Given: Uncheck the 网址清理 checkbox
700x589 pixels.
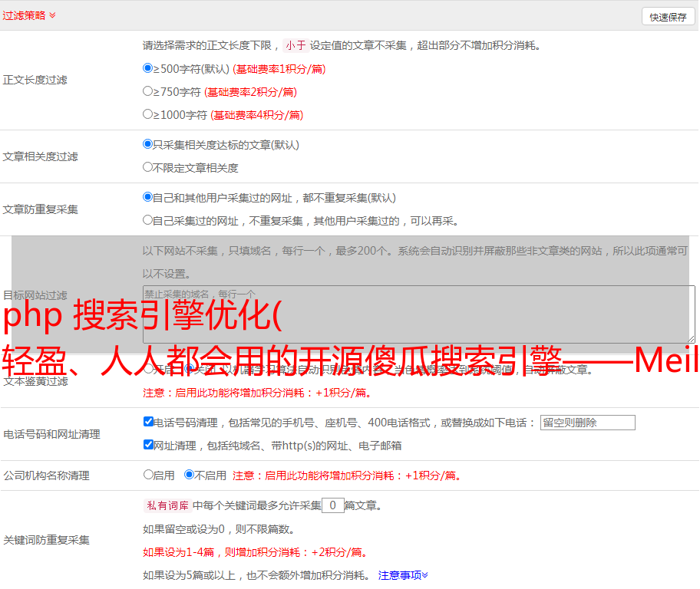Looking at the screenshot, I should coord(149,445).
